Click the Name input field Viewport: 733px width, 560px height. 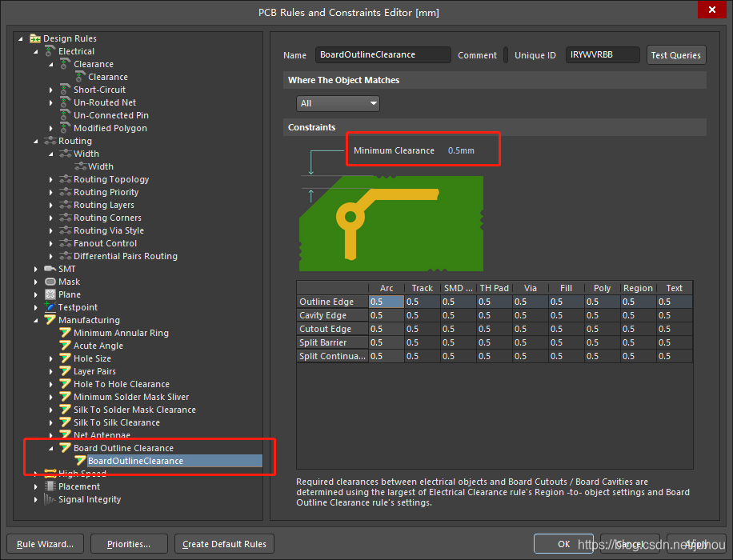point(383,55)
